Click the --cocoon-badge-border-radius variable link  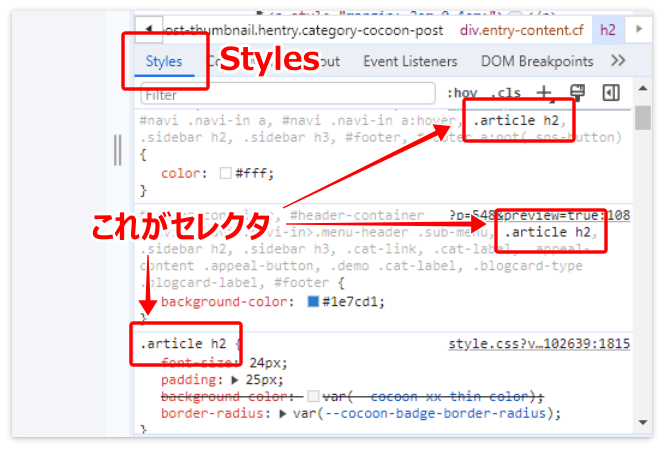click(435, 413)
